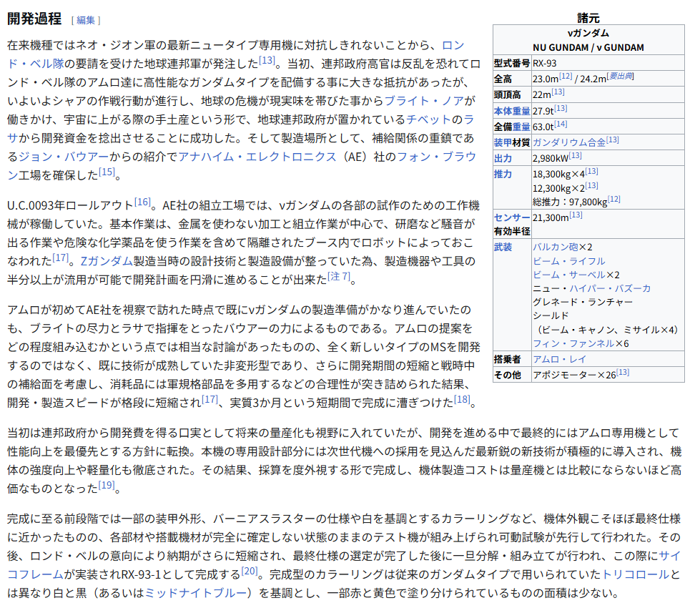This screenshot has height=613, width=700.
Task: Jump to footnote 注 7
Action: click(x=339, y=276)
